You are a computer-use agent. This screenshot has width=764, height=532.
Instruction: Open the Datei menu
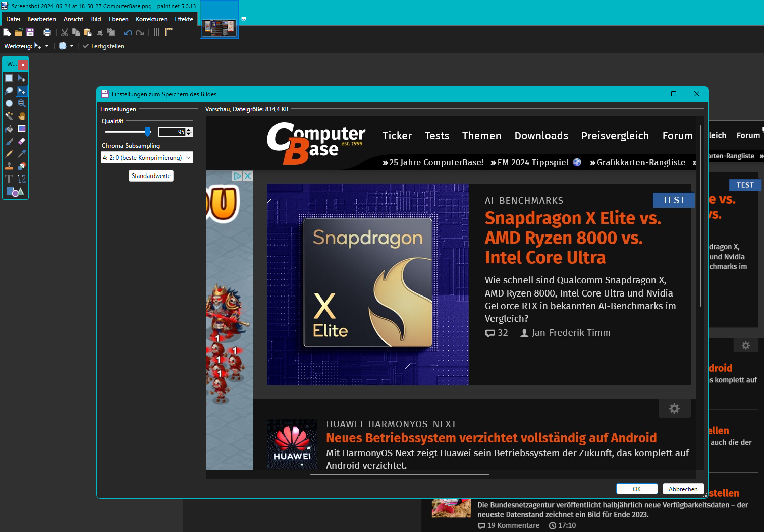pyautogui.click(x=13, y=19)
